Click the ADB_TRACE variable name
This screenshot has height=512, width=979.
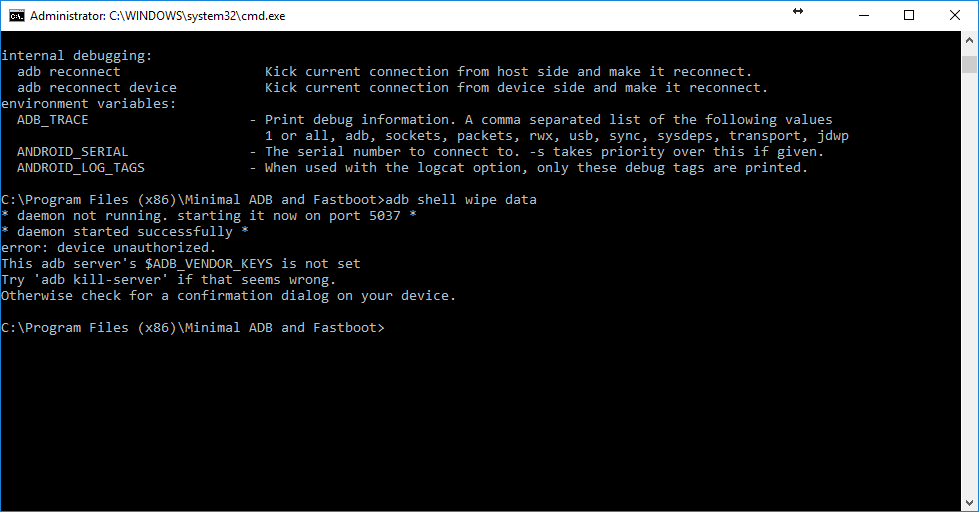[x=52, y=120]
